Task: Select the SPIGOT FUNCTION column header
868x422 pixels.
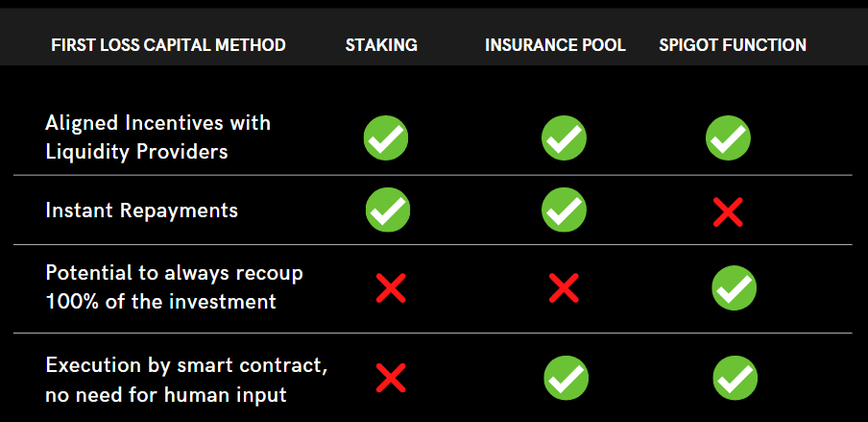Action: [x=733, y=45]
